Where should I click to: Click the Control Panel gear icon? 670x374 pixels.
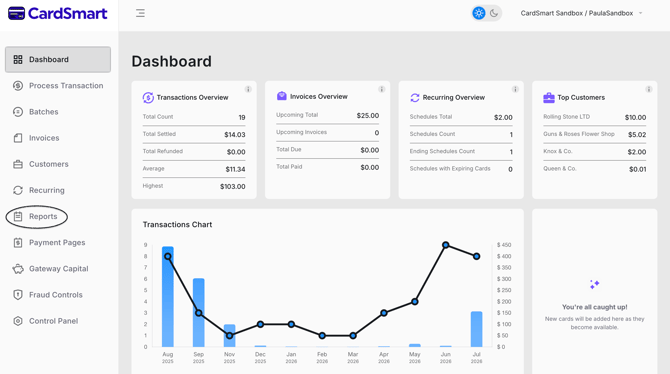(x=18, y=321)
